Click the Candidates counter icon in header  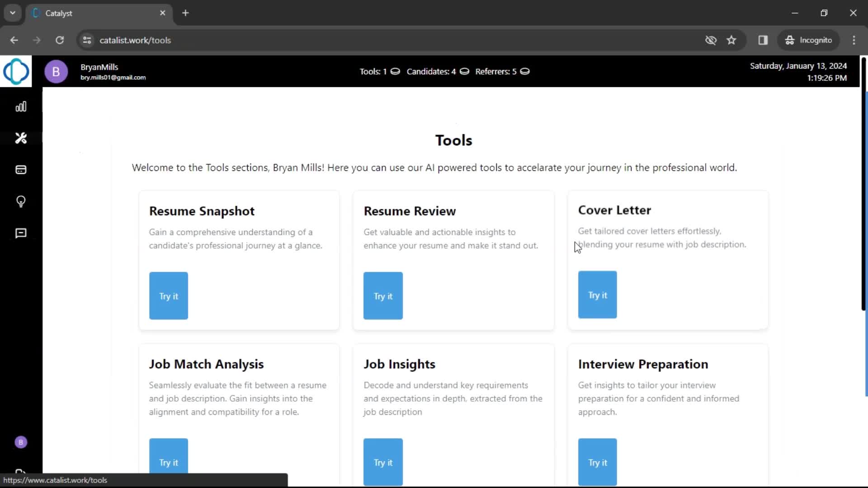click(464, 71)
